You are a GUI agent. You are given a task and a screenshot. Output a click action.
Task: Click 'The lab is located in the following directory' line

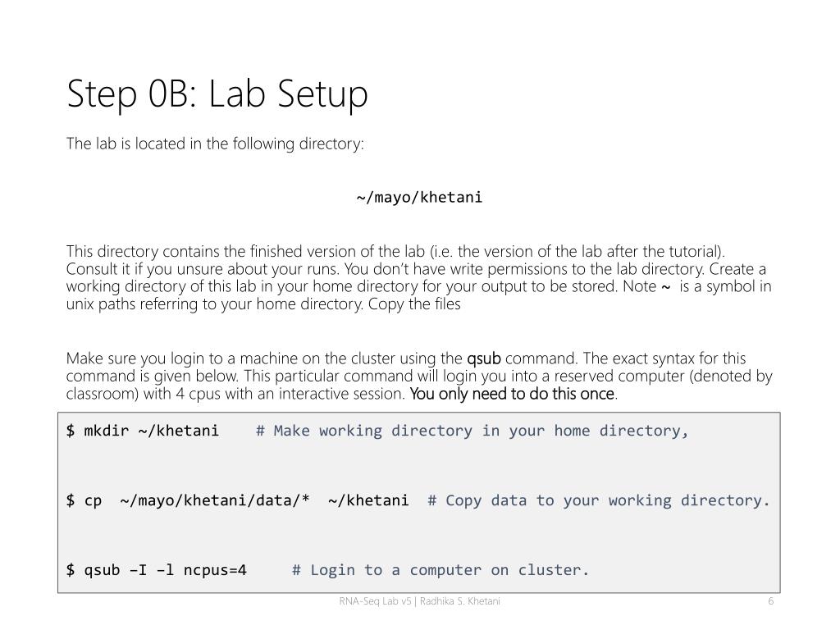[216, 144]
